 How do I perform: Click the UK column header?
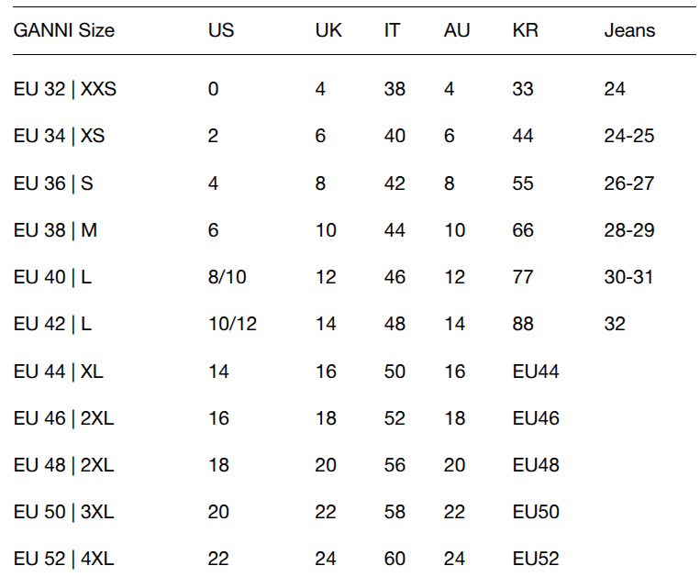(x=328, y=30)
